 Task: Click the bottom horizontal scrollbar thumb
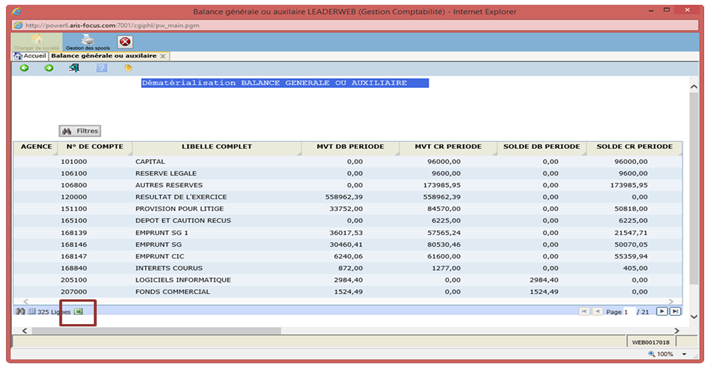coord(156,331)
